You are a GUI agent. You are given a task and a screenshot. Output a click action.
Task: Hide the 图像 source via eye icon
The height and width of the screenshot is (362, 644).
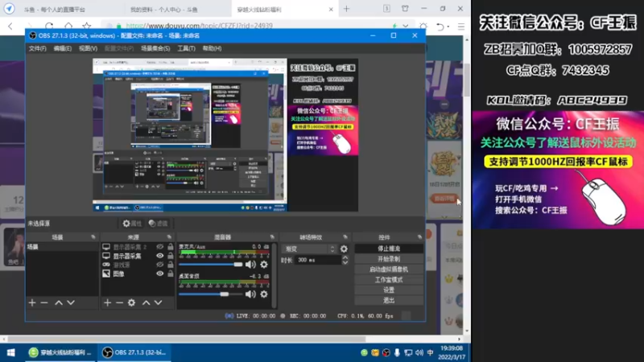[159, 274]
